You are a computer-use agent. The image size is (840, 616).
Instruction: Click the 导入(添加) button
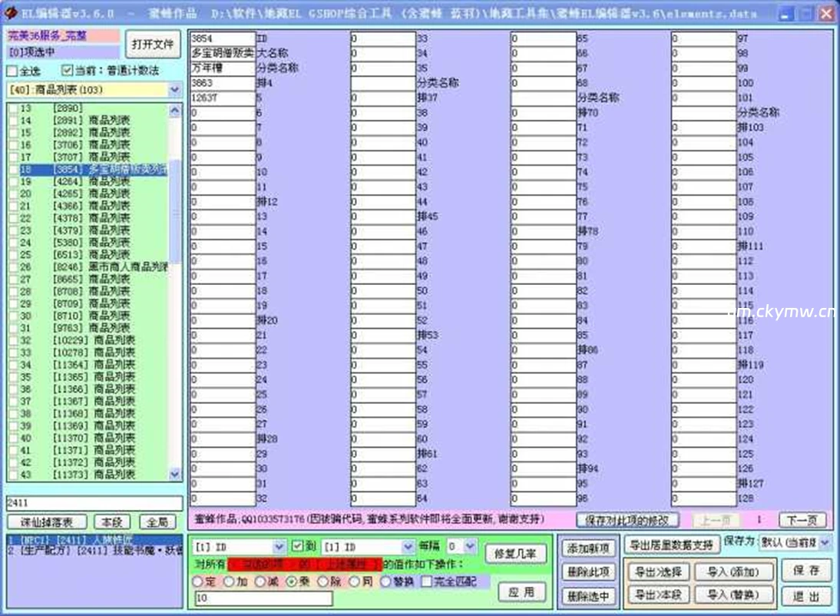coord(733,572)
